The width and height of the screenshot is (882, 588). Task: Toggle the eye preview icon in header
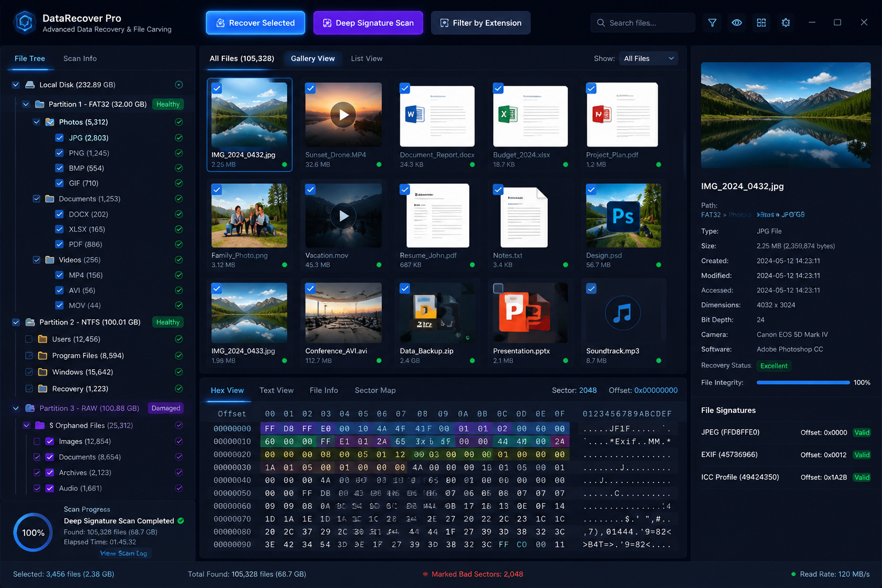click(737, 23)
